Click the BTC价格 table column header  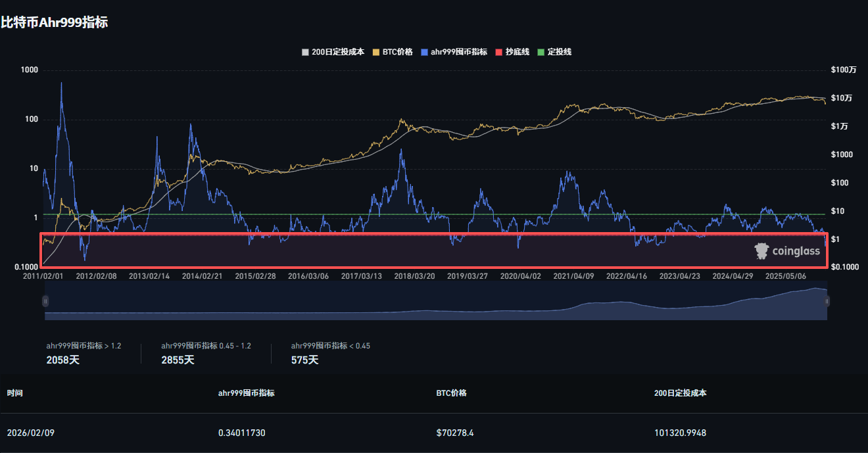[451, 393]
